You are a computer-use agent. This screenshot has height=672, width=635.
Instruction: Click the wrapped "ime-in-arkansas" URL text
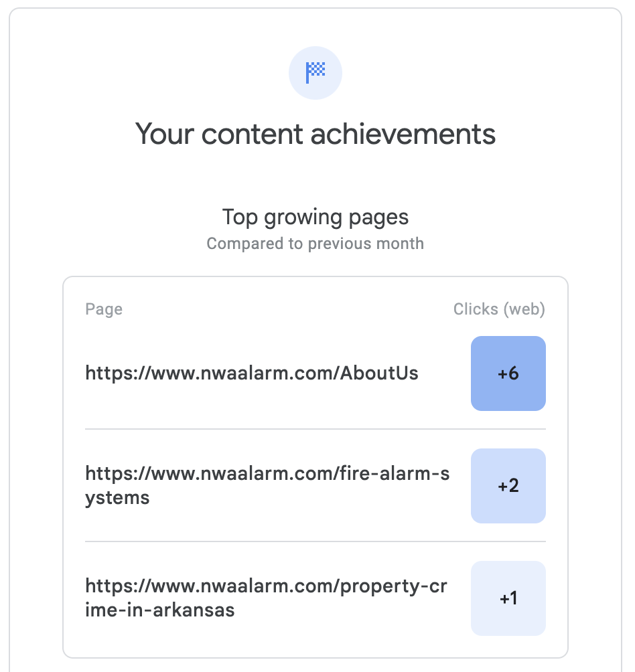[x=160, y=610]
